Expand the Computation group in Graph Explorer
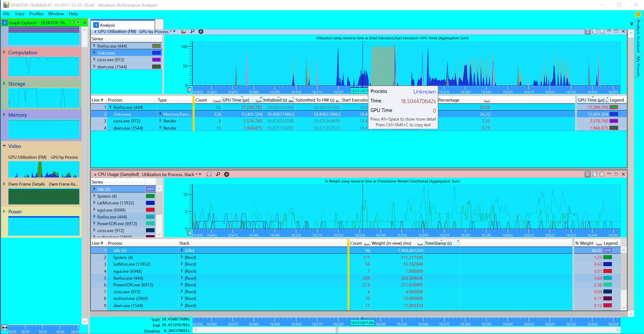This screenshot has width=644, height=334. pyautogui.click(x=4, y=52)
